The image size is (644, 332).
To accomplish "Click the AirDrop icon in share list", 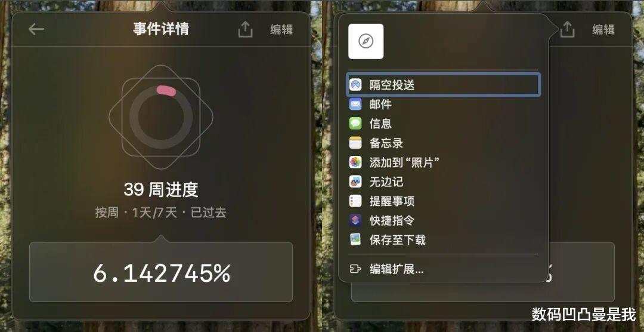I will (x=355, y=85).
